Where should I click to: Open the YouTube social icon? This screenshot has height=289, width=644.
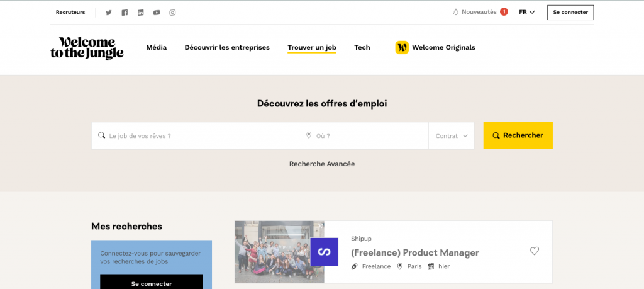click(x=157, y=13)
